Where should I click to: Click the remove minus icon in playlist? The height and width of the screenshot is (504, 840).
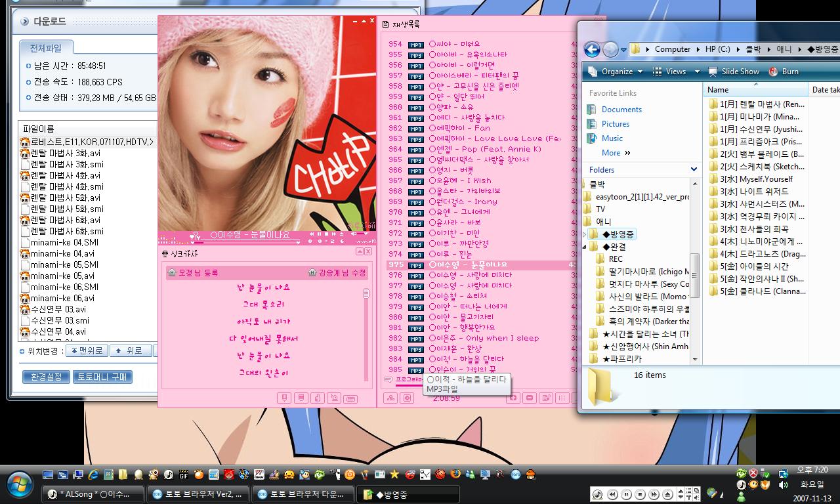click(530, 398)
